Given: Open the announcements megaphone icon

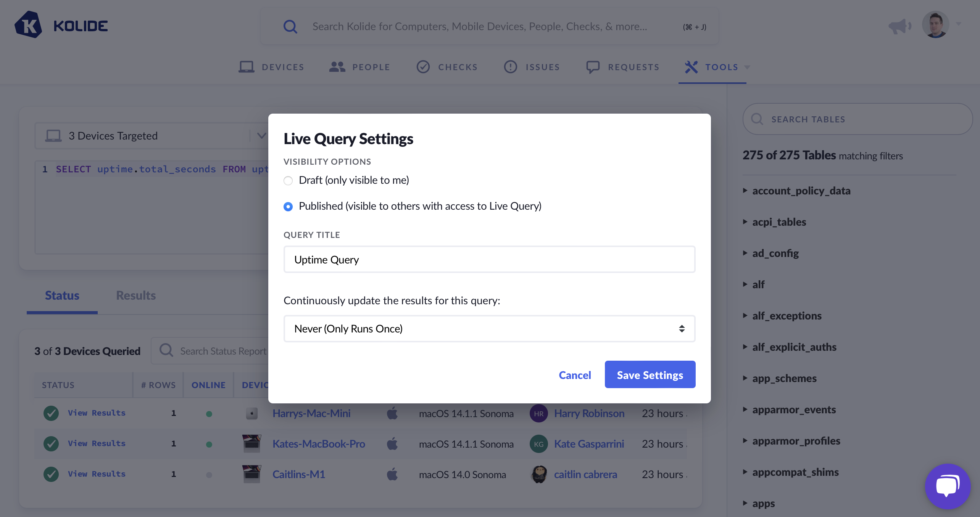Looking at the screenshot, I should click(900, 26).
